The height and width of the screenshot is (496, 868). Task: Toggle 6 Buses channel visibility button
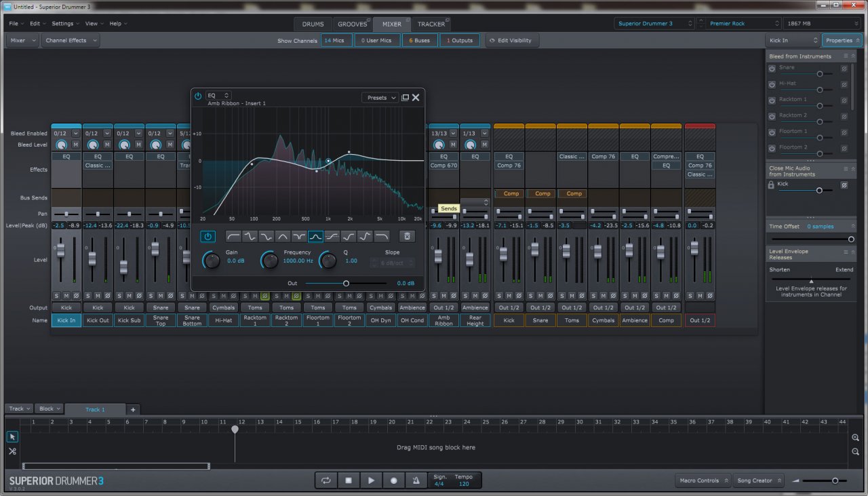[420, 41]
